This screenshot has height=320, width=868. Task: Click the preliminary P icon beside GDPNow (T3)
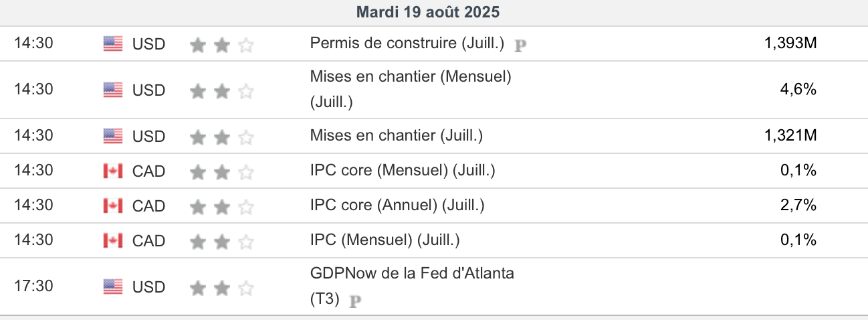[x=355, y=301]
